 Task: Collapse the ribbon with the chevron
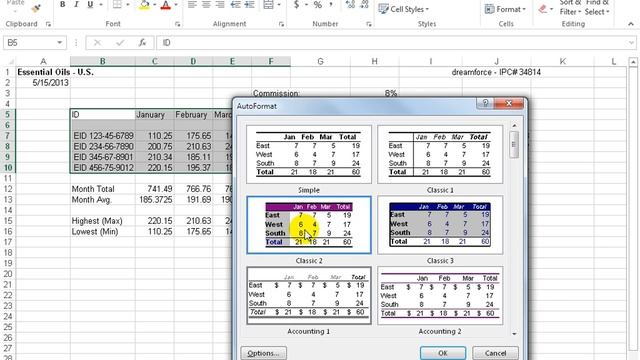tap(631, 24)
